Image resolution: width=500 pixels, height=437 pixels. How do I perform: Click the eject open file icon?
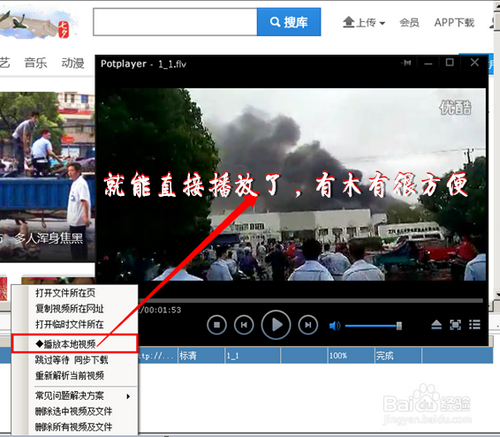tap(436, 325)
